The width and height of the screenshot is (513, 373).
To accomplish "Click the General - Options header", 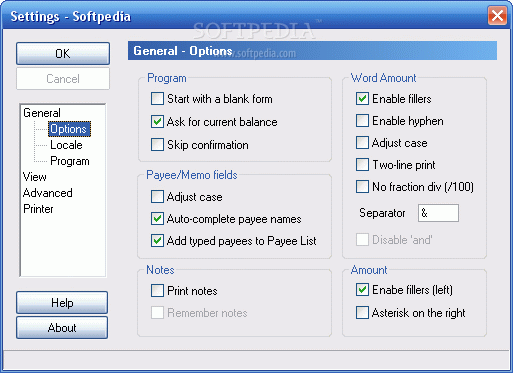I will pyautogui.click(x=312, y=51).
